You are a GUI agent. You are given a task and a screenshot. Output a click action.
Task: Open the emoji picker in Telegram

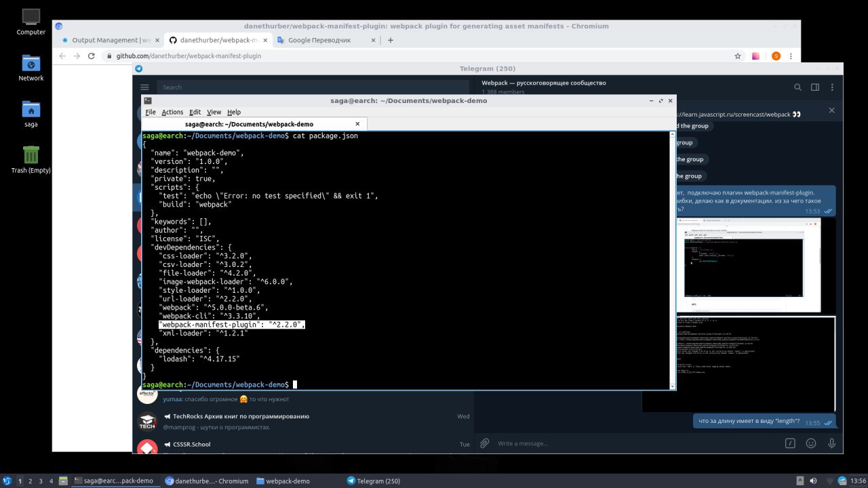811,443
